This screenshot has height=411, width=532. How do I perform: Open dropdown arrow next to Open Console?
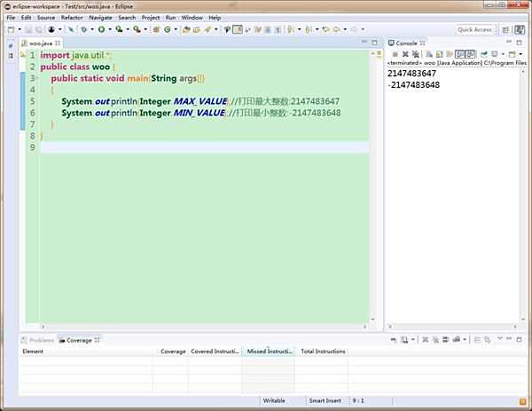point(520,54)
